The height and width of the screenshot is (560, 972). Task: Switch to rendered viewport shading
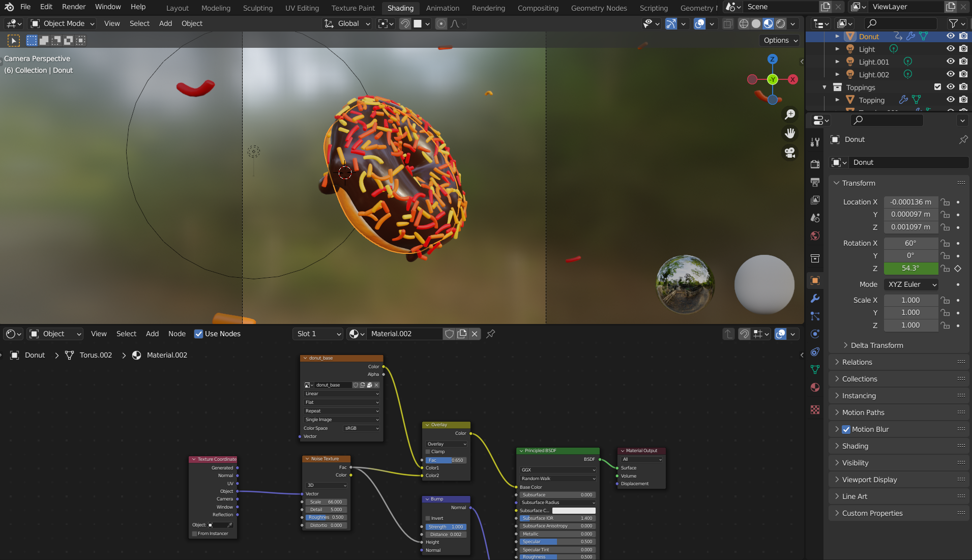(781, 23)
